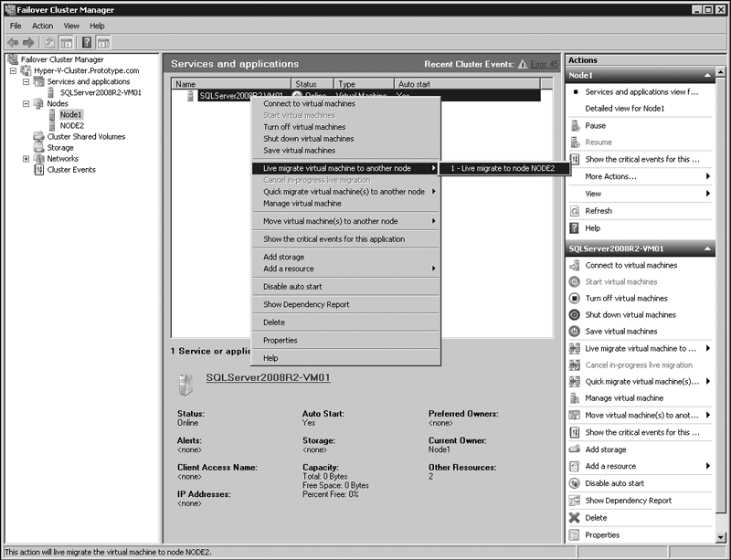
Task: Click the Actions pane scroll up arrow
Action: point(721,72)
